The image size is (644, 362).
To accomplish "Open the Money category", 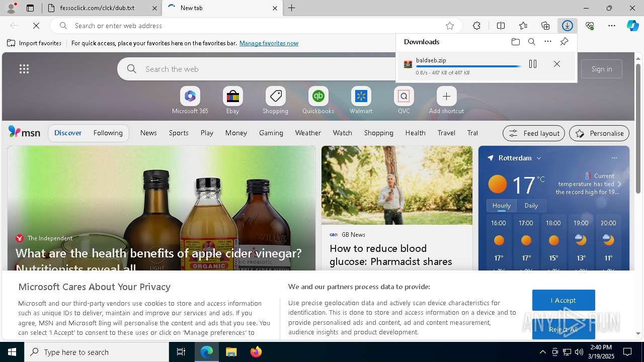I will click(236, 133).
